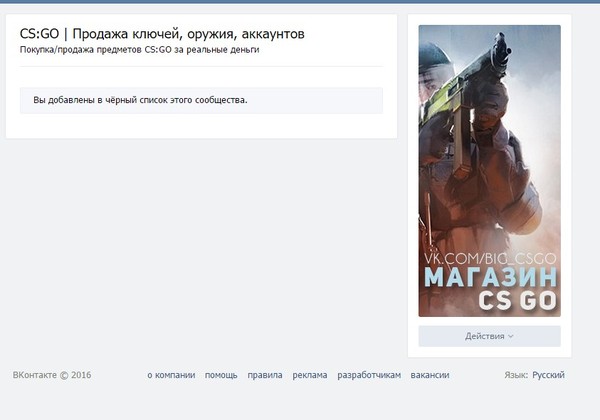Click the МАГАЗИН caption on the avatar
This screenshot has width=600, height=420.
(491, 277)
